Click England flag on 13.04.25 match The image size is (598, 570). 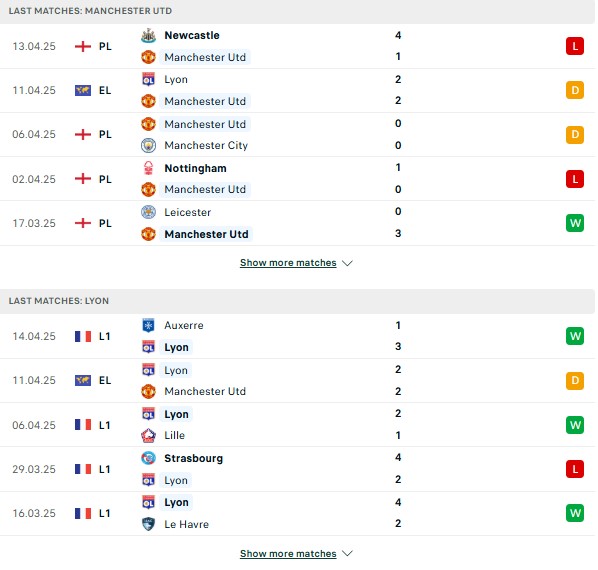(x=83, y=47)
